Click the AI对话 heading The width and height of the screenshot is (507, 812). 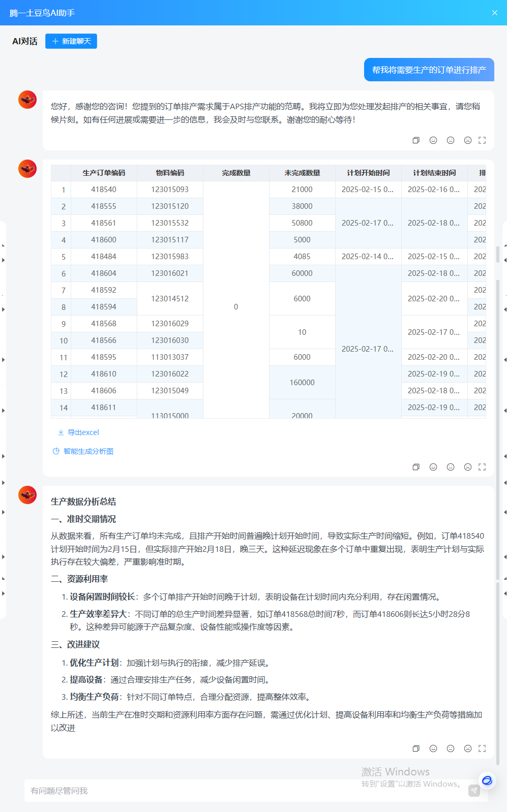point(25,41)
